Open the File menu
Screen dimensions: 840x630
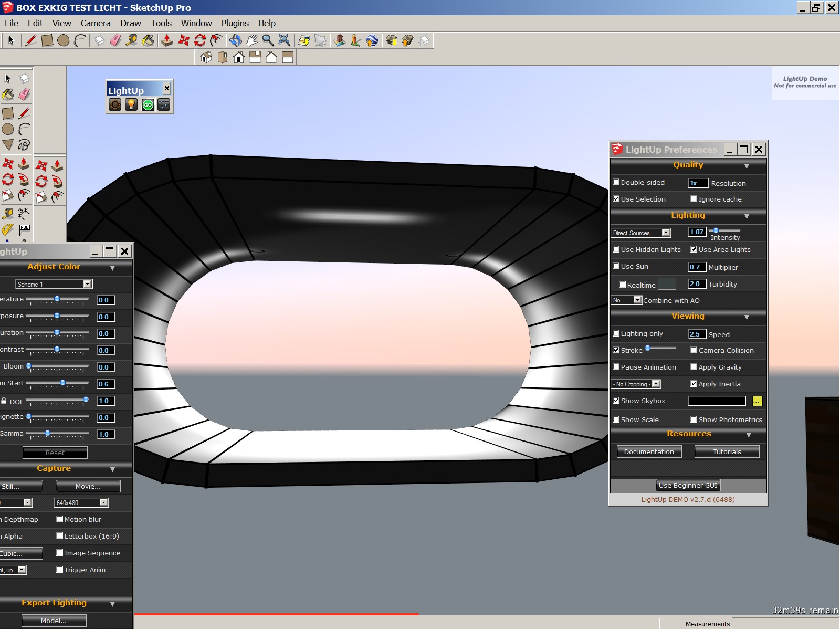click(x=12, y=23)
